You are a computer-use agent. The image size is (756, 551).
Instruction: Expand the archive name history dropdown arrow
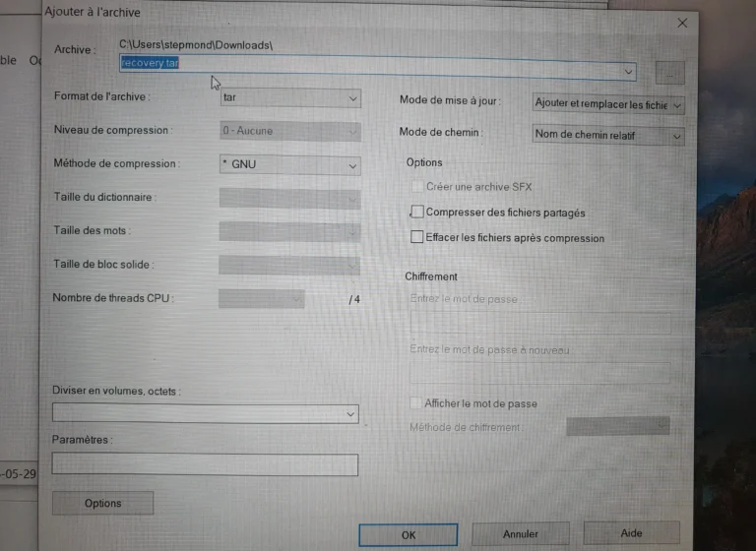(628, 72)
